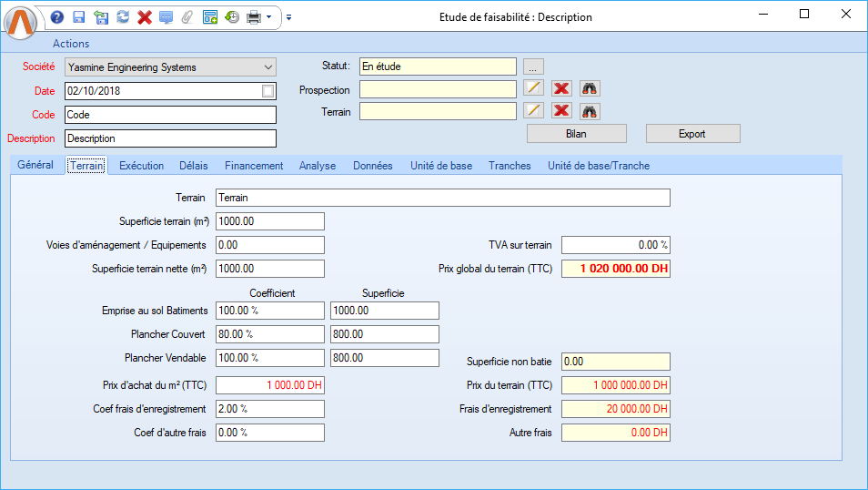
Task: Click the Superficie terrain (m²) input field
Action: (x=269, y=221)
